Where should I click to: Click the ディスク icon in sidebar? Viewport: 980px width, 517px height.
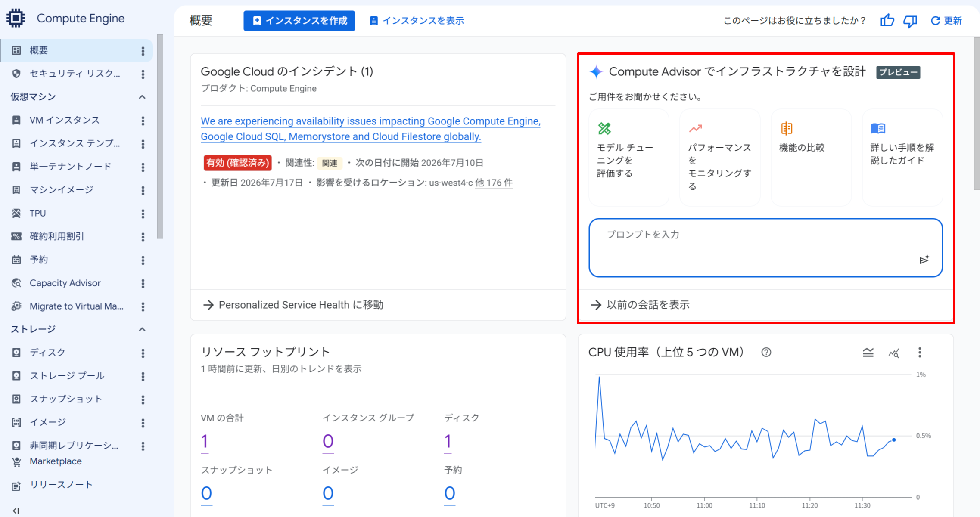pyautogui.click(x=16, y=353)
